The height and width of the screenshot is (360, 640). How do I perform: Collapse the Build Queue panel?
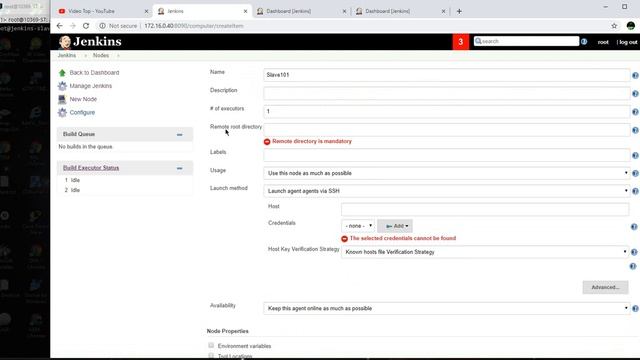pos(180,135)
